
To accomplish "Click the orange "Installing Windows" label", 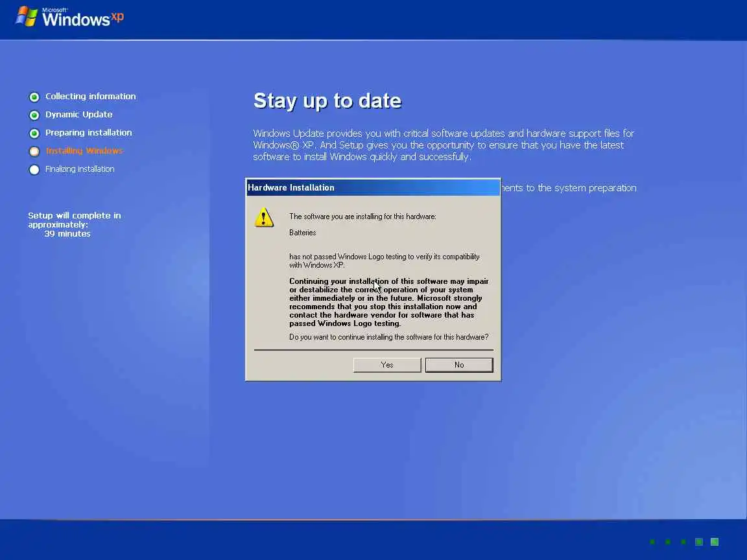I will (x=84, y=150).
